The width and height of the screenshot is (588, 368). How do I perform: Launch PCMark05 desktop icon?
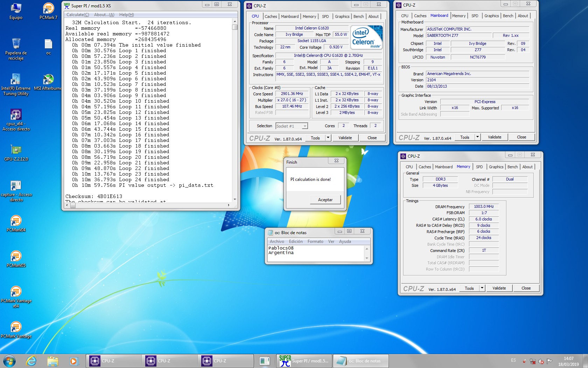tap(16, 259)
